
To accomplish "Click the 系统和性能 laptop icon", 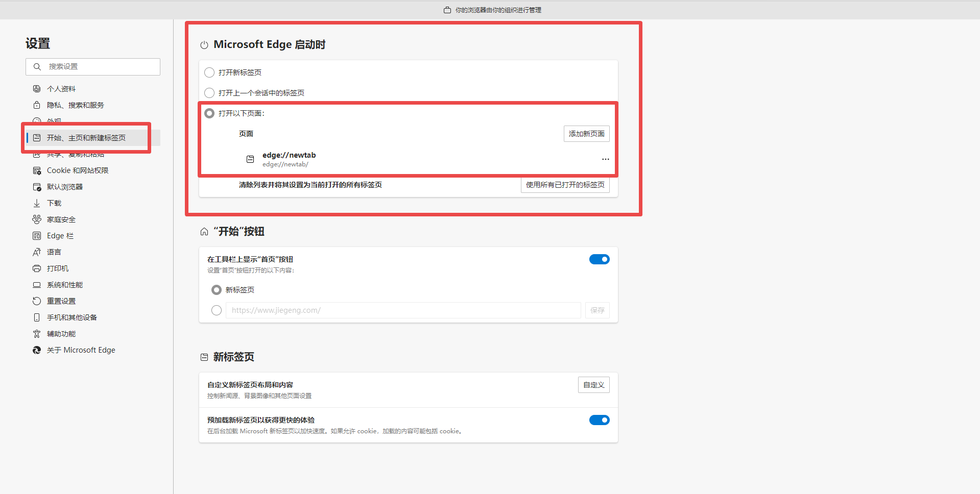I will click(x=37, y=285).
